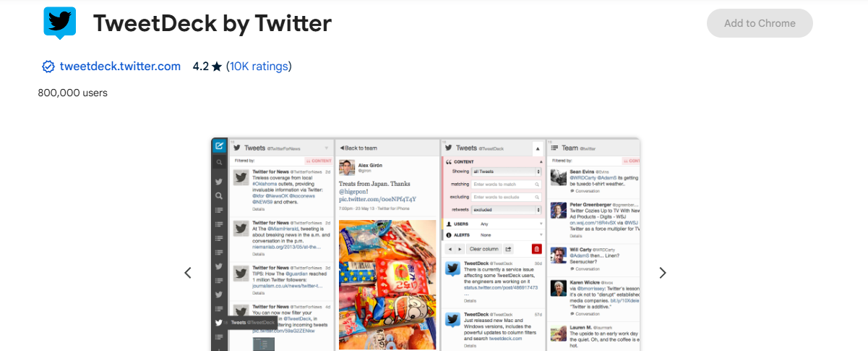Image resolution: width=868 pixels, height=351 pixels.
Task: Open the TweetDeck columns screenshot preview
Action: [x=425, y=244]
